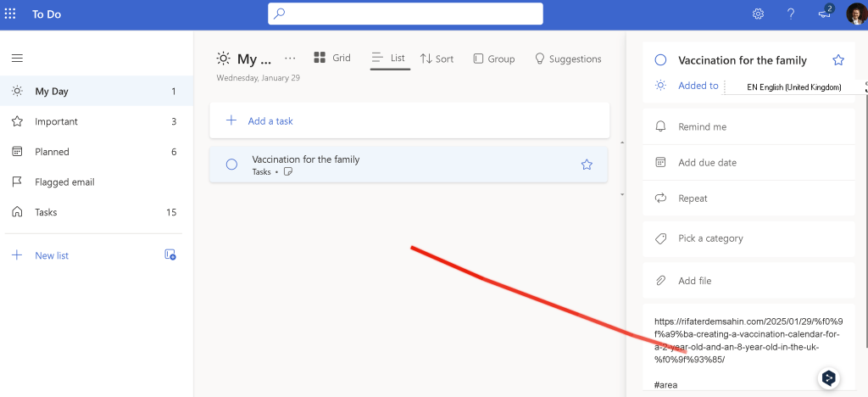The height and width of the screenshot is (397, 868).
Task: Select My Day in sidebar
Action: (97, 92)
